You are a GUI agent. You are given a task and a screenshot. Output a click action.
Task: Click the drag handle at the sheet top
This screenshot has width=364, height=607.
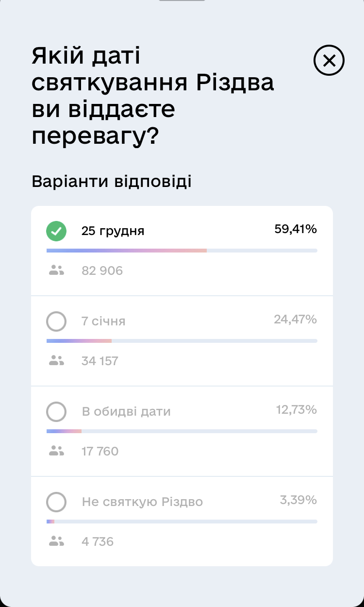point(182,0)
